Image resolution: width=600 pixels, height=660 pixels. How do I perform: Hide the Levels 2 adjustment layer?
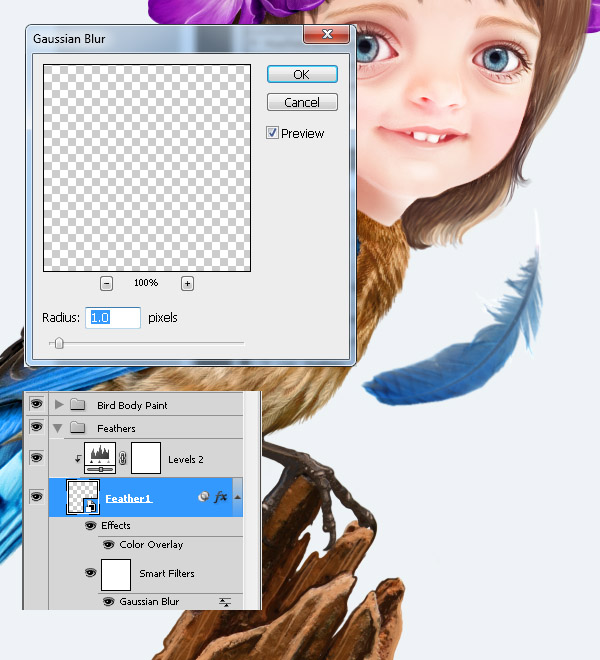(37, 458)
